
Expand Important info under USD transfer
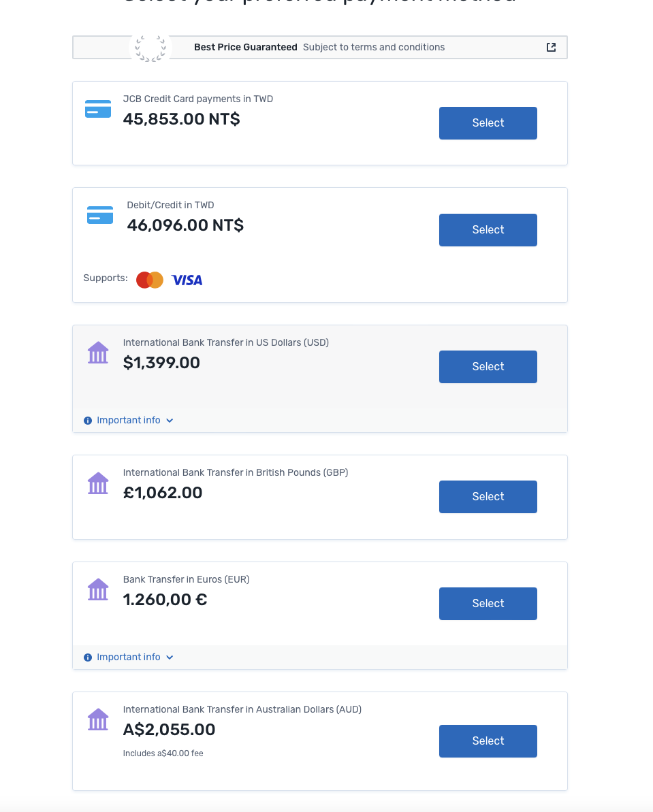pos(129,420)
